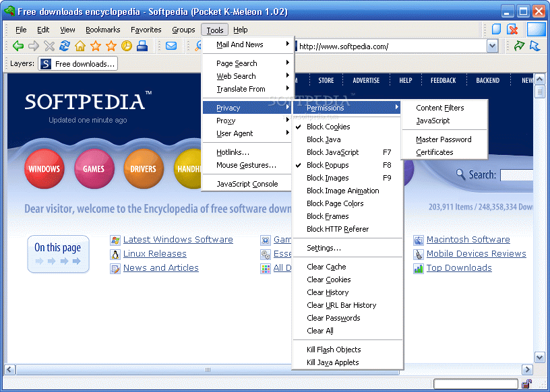The width and height of the screenshot is (550, 392).
Task: Open the Top Downloads link
Action: tap(459, 268)
